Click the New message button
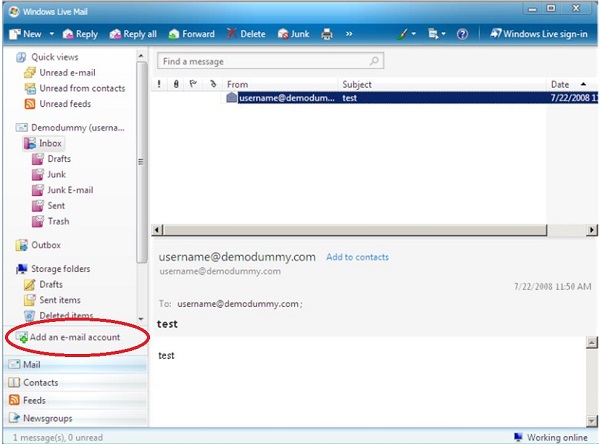Viewport: 600px width, 444px height. click(25, 34)
